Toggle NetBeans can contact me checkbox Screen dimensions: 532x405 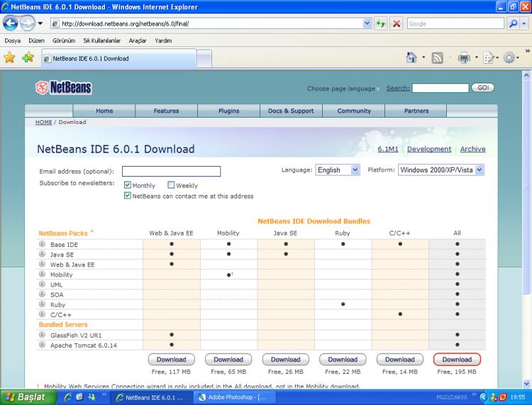pos(128,196)
